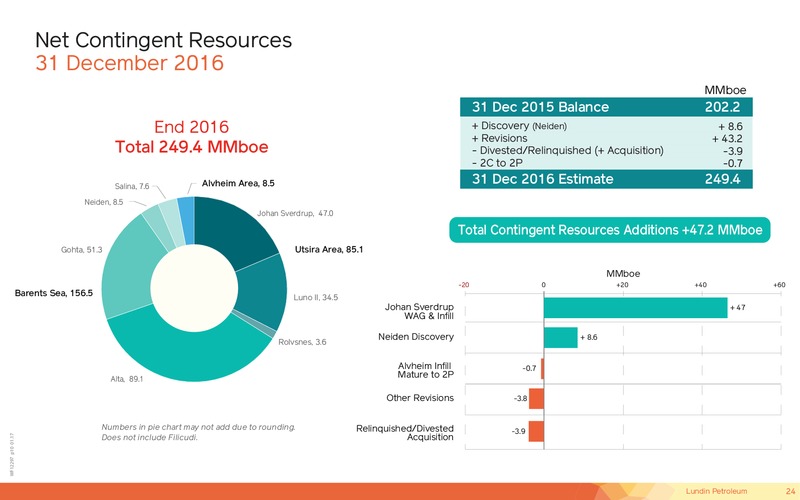Viewport: 800px width, 500px height.
Task: Click the '+ 43.2' revisions value
Action: click(x=727, y=139)
